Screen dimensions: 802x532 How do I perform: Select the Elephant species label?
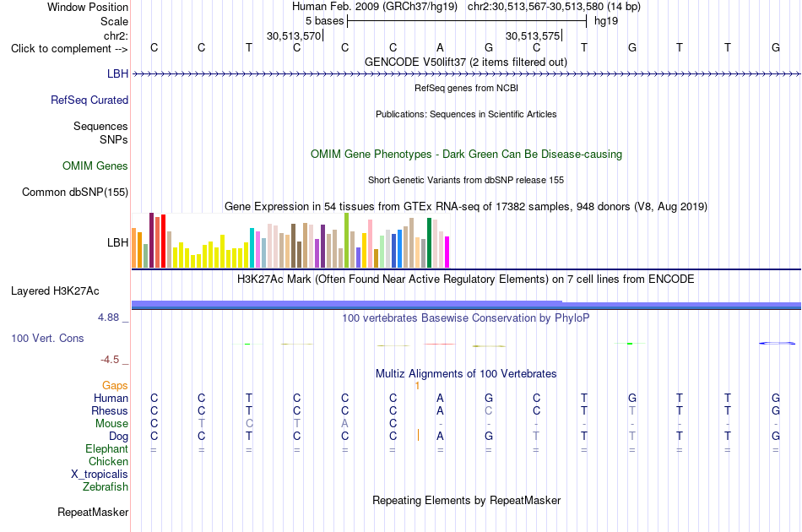click(107, 448)
